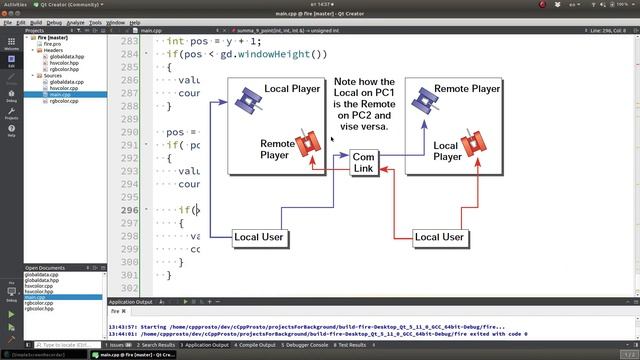
Task: Open the File menu
Action: pos(8,23)
